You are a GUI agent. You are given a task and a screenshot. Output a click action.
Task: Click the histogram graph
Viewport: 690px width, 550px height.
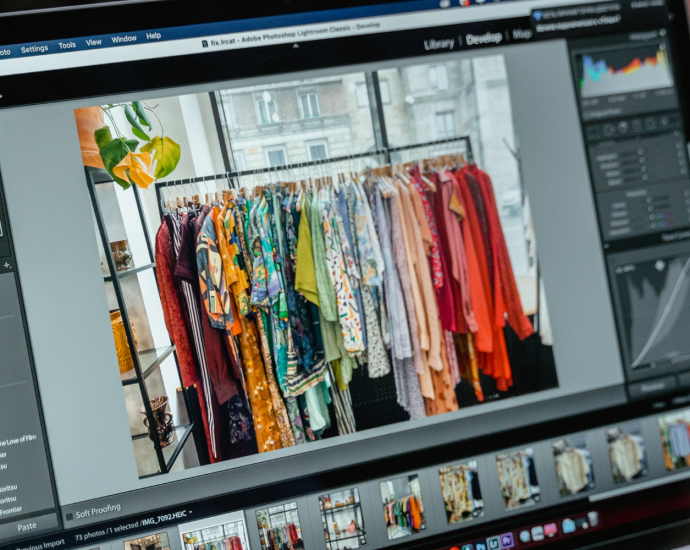click(625, 73)
